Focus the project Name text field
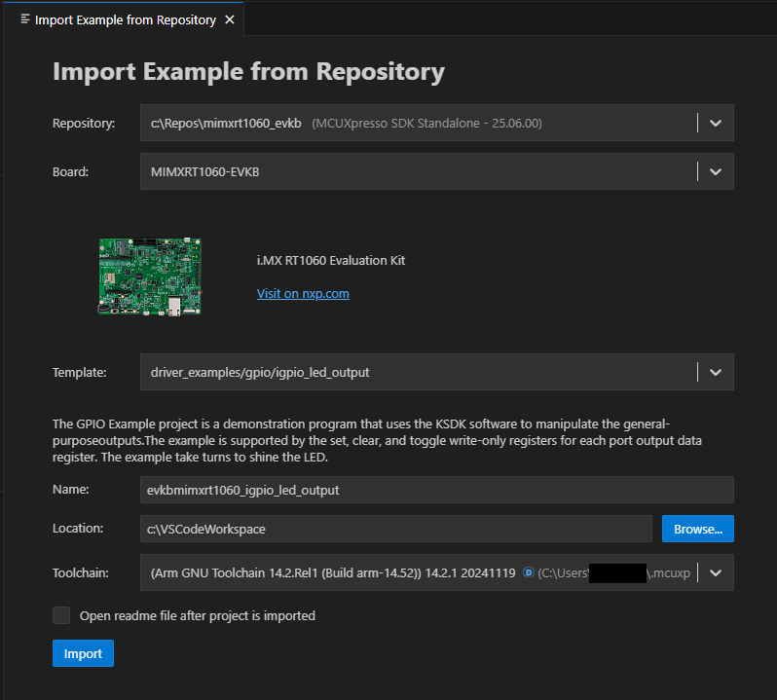 click(x=436, y=490)
